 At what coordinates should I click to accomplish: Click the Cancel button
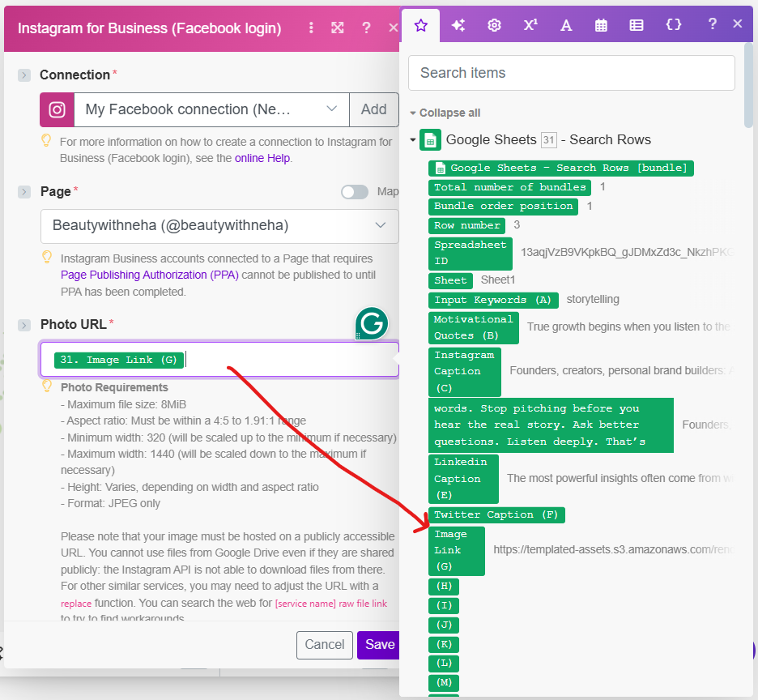pos(325,645)
